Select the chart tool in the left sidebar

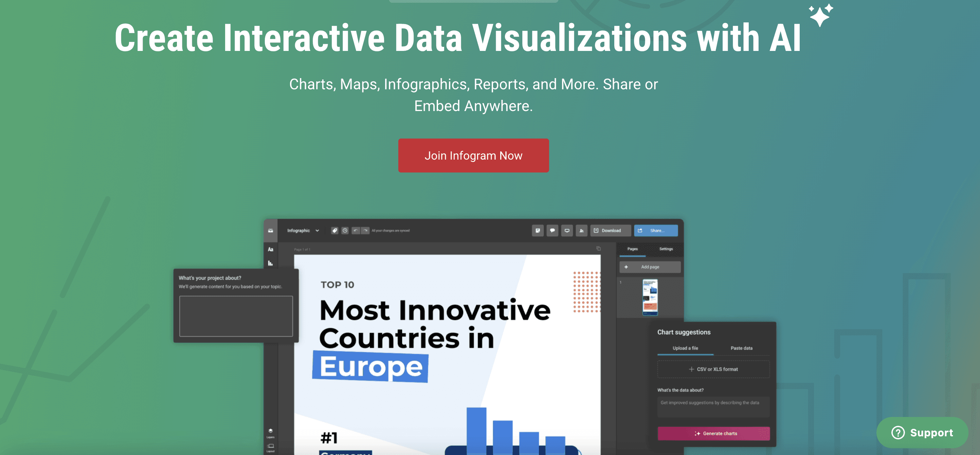(x=271, y=263)
